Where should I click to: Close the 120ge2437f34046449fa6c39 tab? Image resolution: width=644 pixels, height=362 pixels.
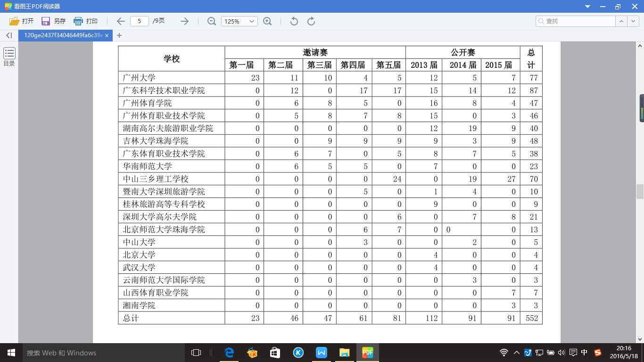tap(107, 35)
